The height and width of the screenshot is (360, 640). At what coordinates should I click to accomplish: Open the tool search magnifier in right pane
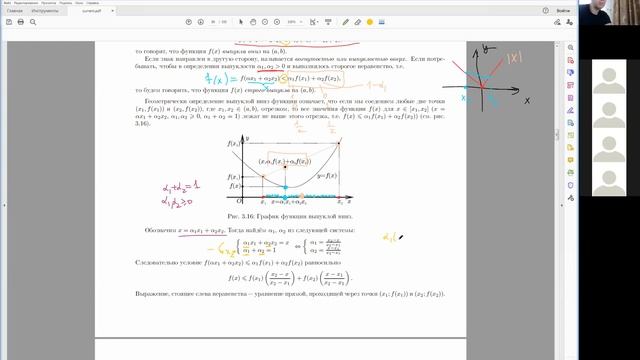click(x=571, y=48)
